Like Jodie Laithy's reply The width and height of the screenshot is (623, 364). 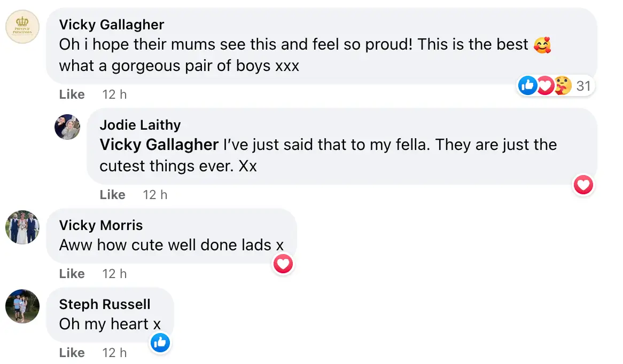(x=112, y=194)
